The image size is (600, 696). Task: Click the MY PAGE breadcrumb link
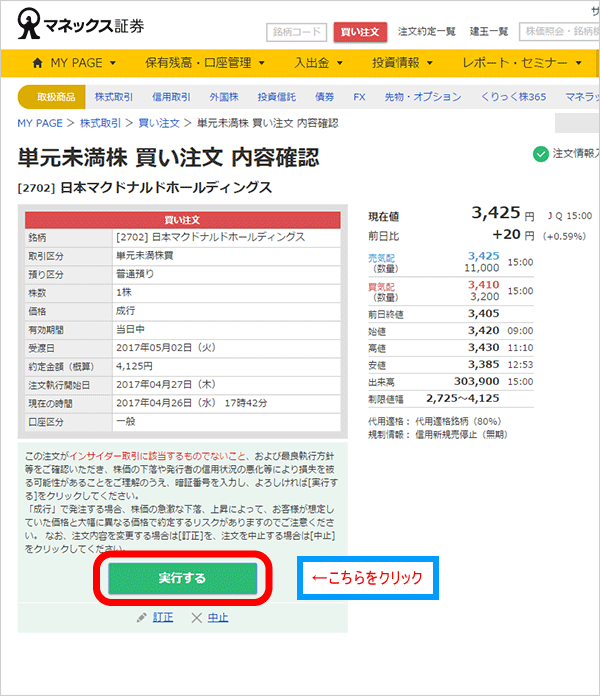pyautogui.click(x=40, y=123)
